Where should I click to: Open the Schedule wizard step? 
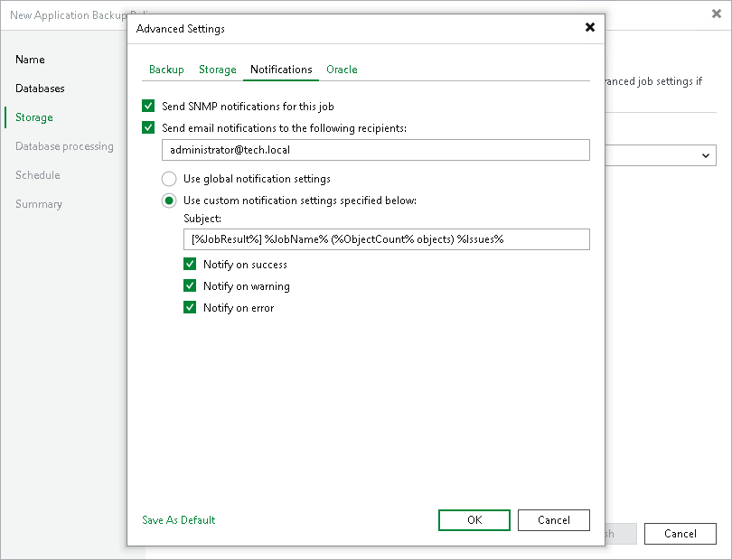(x=37, y=175)
